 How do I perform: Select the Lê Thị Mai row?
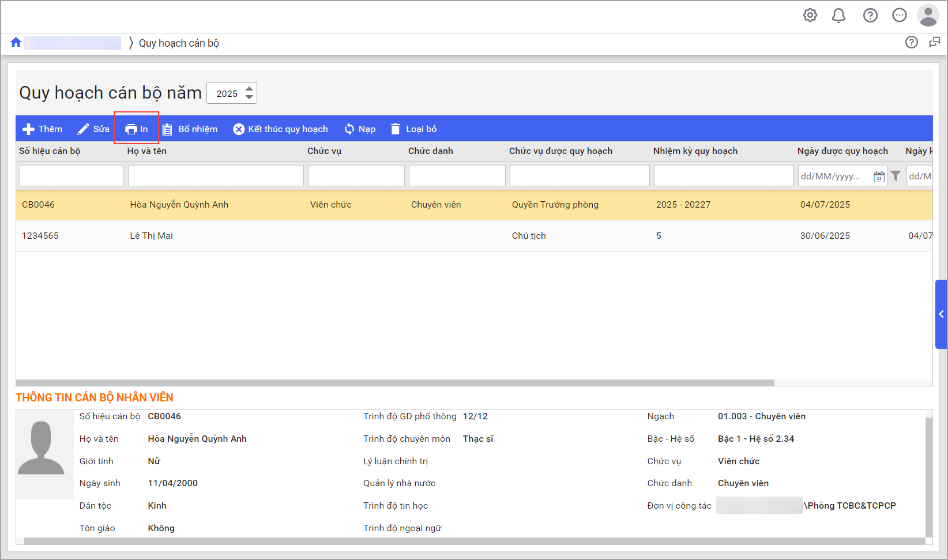151,236
